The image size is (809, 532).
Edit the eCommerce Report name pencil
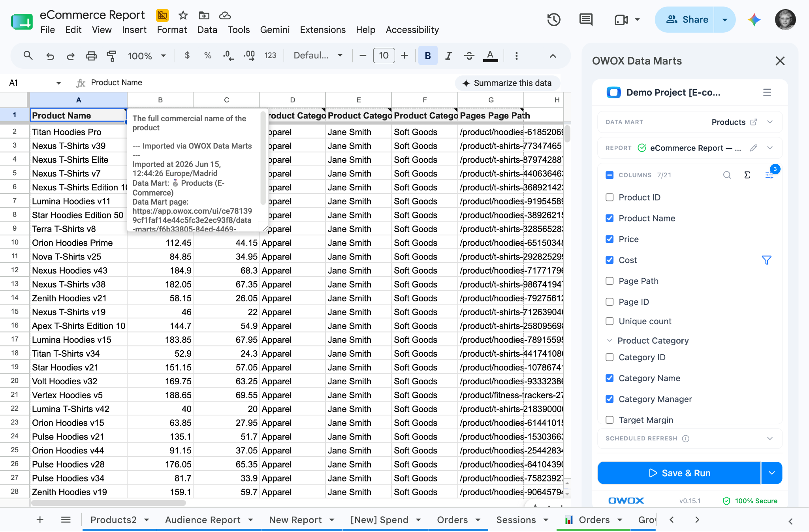point(754,148)
